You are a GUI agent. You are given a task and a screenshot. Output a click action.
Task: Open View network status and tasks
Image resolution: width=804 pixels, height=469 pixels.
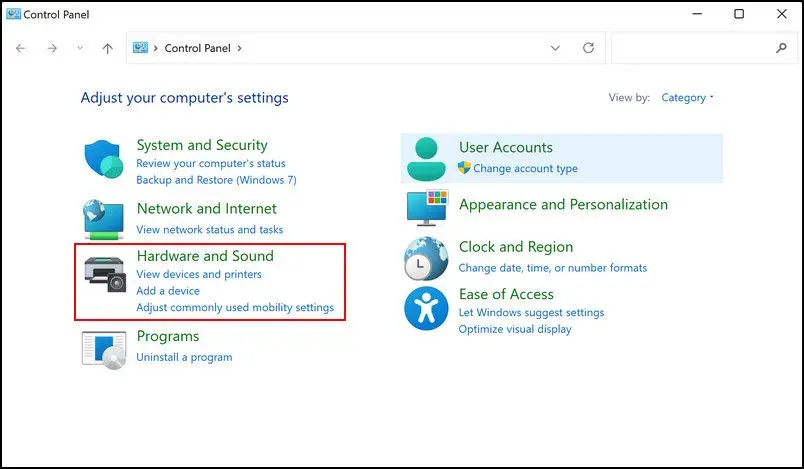click(x=210, y=230)
